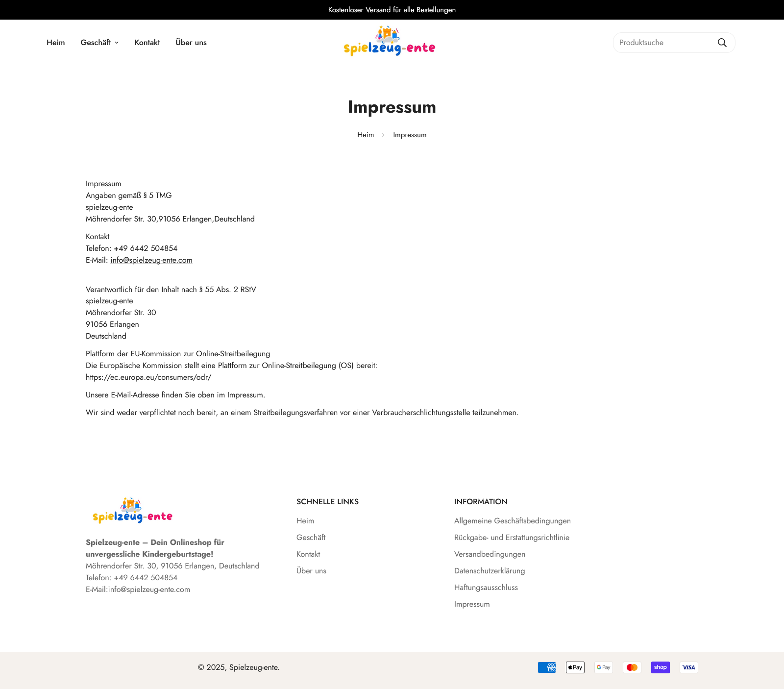Click the Google Pay payment icon
The height and width of the screenshot is (689, 784).
pos(604,667)
